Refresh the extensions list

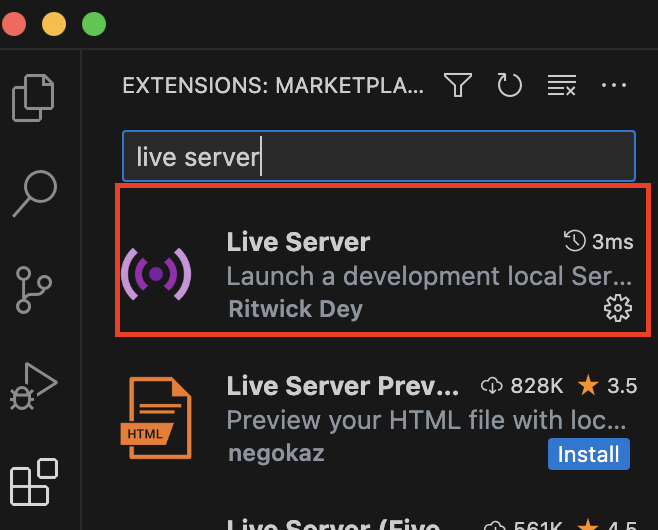pyautogui.click(x=509, y=85)
